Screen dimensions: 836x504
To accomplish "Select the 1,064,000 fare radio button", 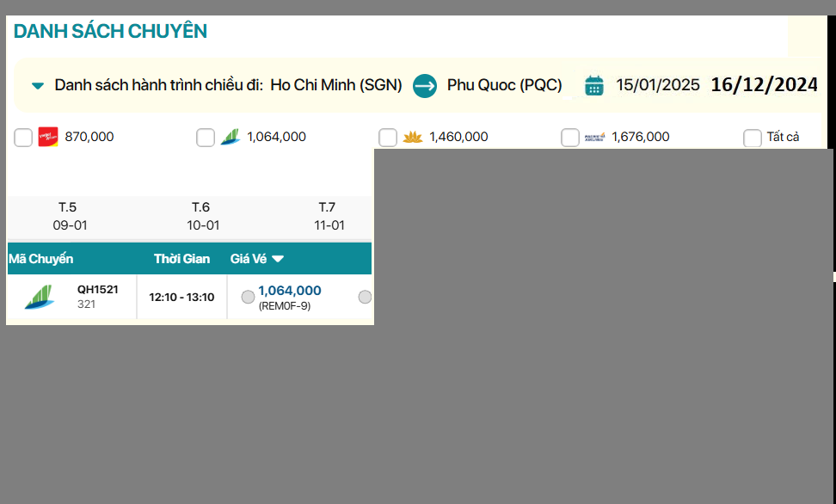I will 248,297.
